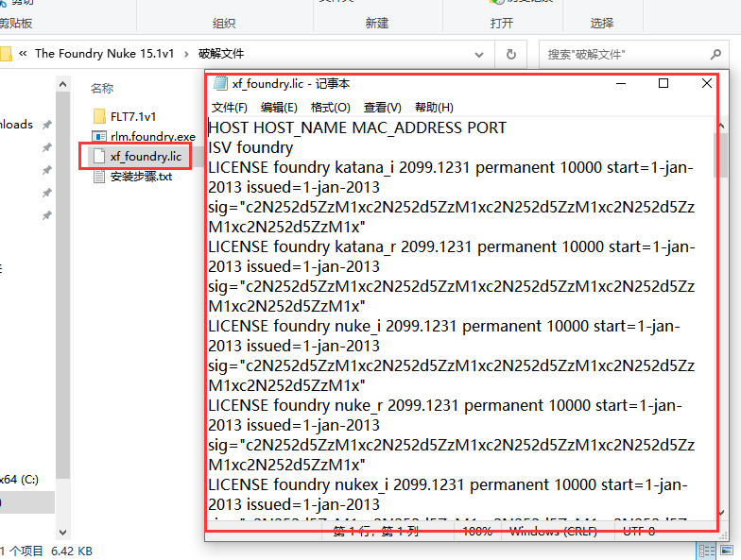Viewport: 741px width, 560px height.
Task: Click the Notepad vertical scrollbar thumb
Action: 721,155
